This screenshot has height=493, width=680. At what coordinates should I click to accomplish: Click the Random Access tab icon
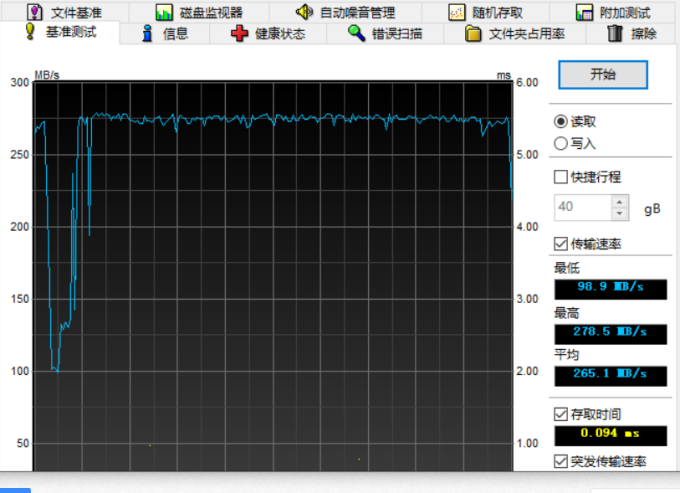click(x=456, y=13)
